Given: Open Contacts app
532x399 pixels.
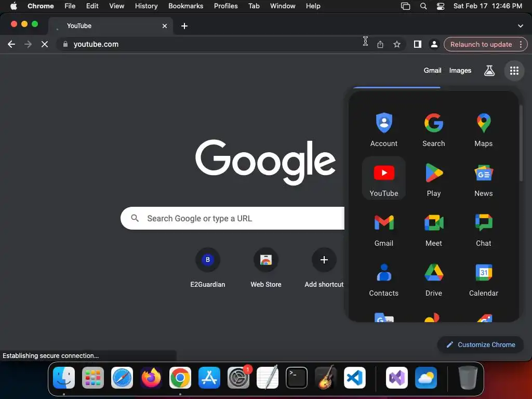Looking at the screenshot, I should coord(384,279).
